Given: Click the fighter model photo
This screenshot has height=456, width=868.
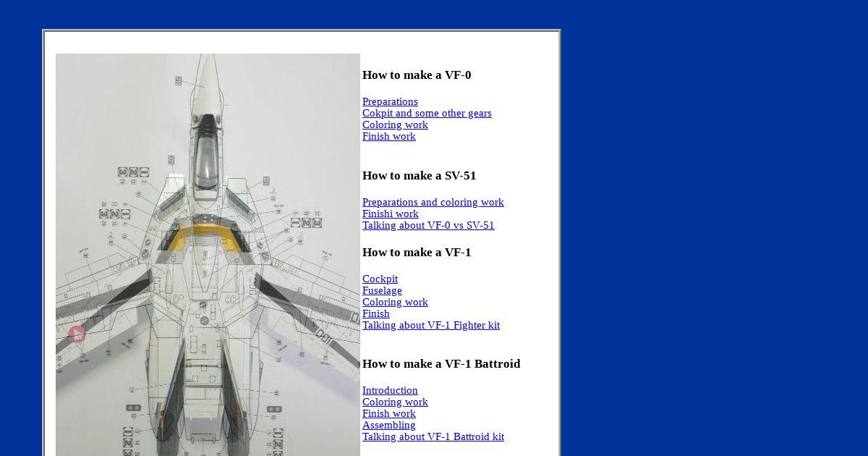Looking at the screenshot, I should click(x=208, y=255).
